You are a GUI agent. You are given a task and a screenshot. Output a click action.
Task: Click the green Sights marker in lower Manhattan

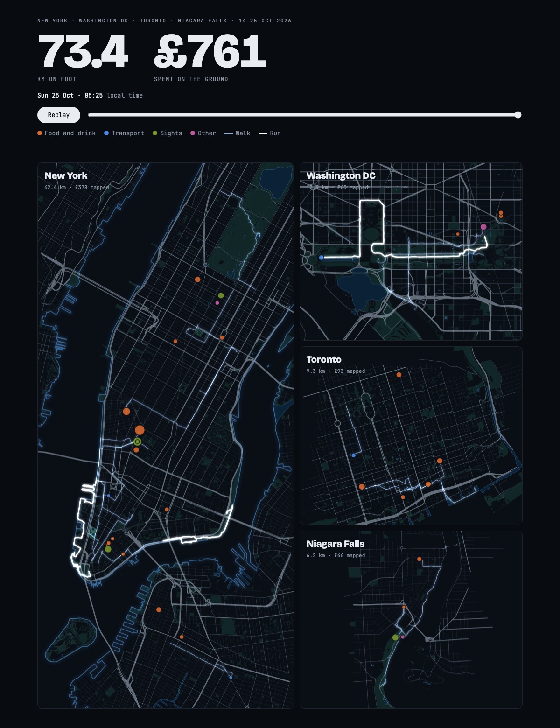click(108, 549)
